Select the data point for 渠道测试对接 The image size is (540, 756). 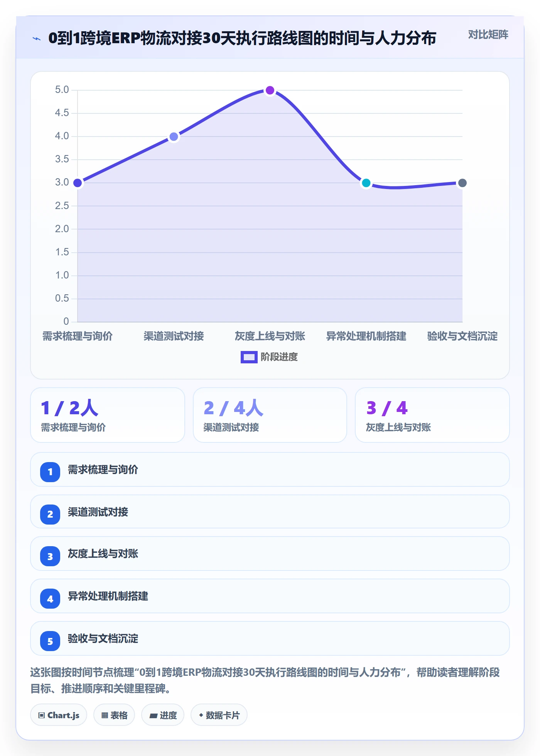coord(174,137)
